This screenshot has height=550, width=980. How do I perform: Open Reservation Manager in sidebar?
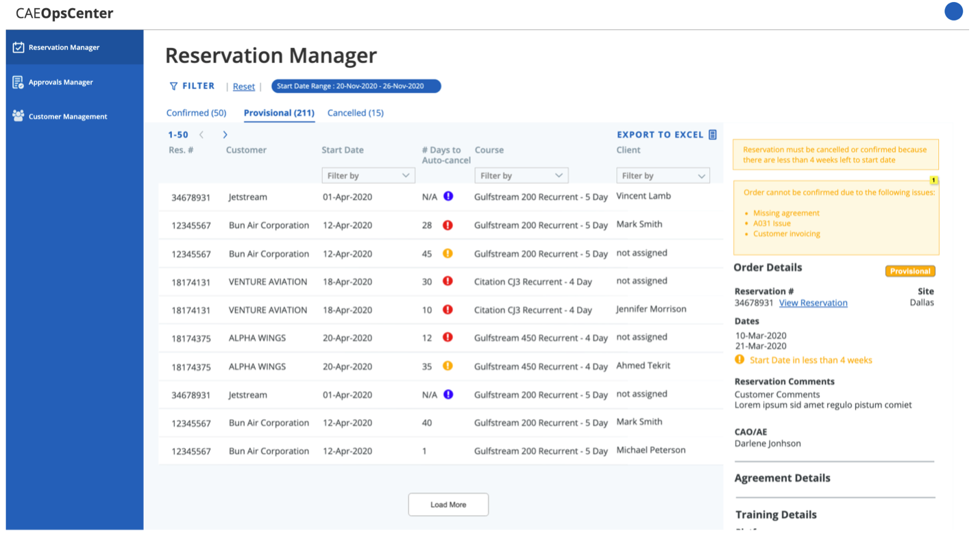[64, 47]
